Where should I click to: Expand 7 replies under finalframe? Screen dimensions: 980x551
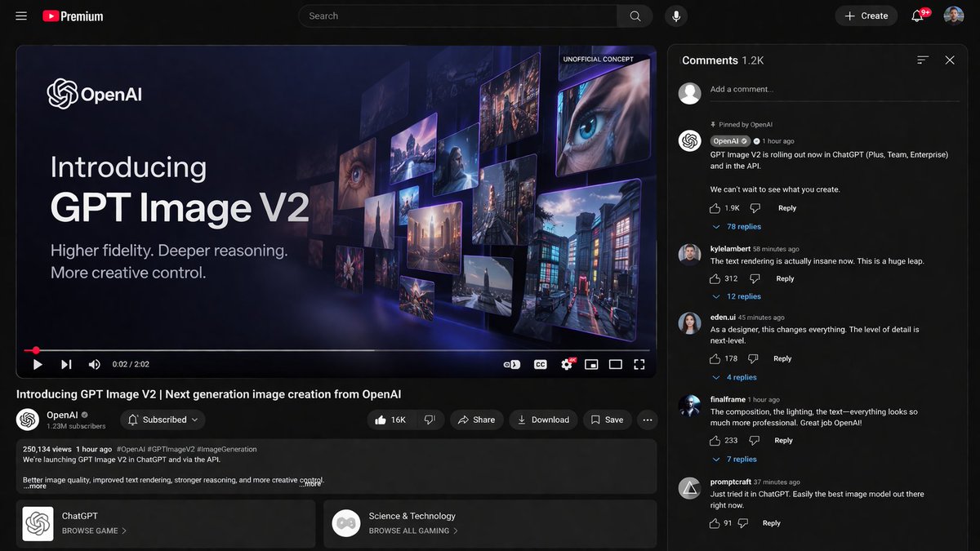pyautogui.click(x=735, y=460)
